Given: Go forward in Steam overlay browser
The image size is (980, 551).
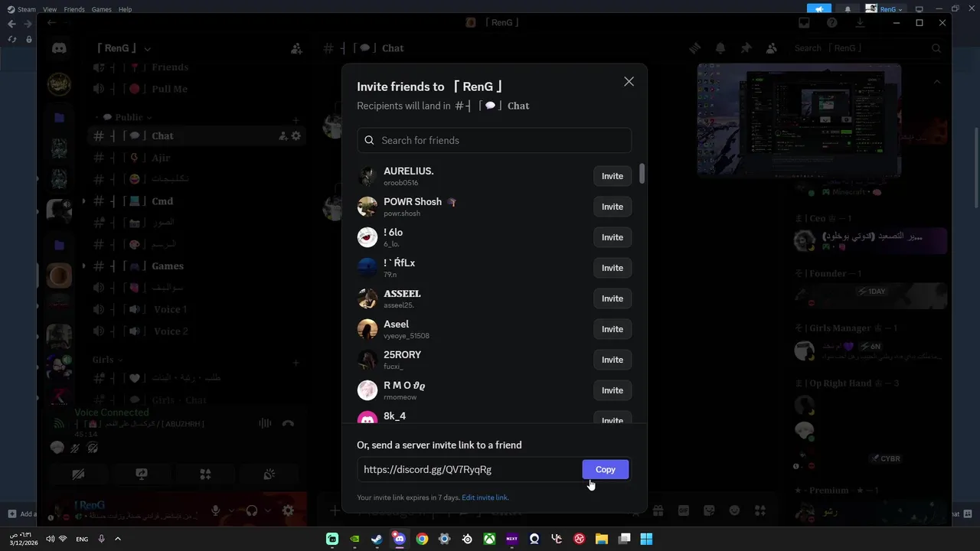Looking at the screenshot, I should click(29, 24).
